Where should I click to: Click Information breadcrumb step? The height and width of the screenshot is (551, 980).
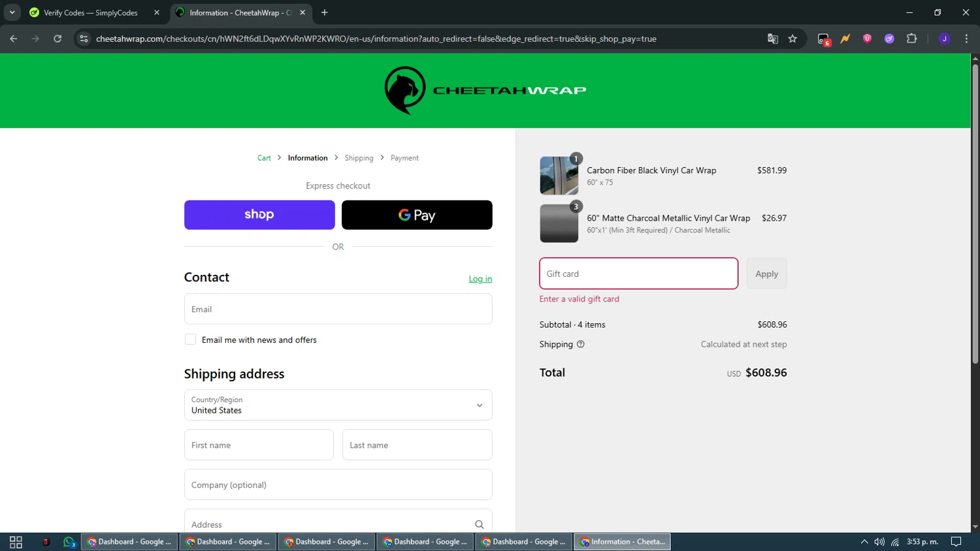click(x=308, y=158)
